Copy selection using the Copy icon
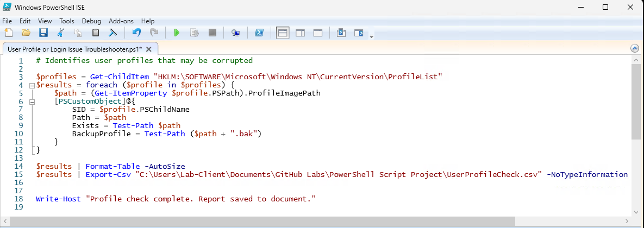This screenshot has width=644, height=228. coord(78,33)
